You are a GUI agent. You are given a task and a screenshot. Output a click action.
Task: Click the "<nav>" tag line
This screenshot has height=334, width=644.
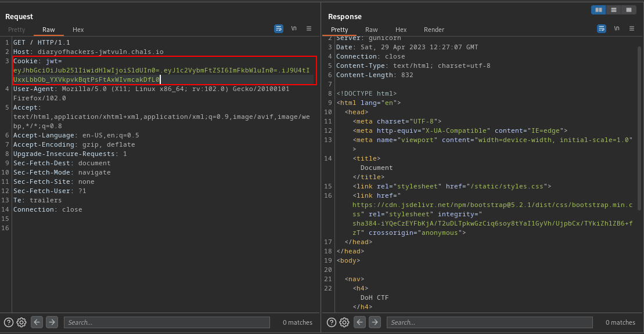pos(354,278)
